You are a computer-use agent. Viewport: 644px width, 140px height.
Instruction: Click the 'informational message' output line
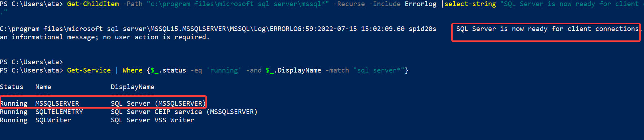pos(105,37)
